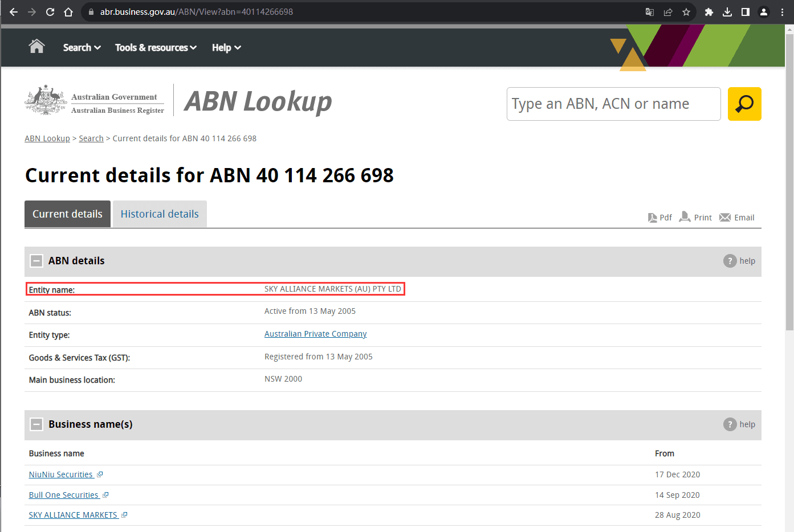This screenshot has height=532, width=794.
Task: Open the browser profile avatar
Action: (764, 12)
